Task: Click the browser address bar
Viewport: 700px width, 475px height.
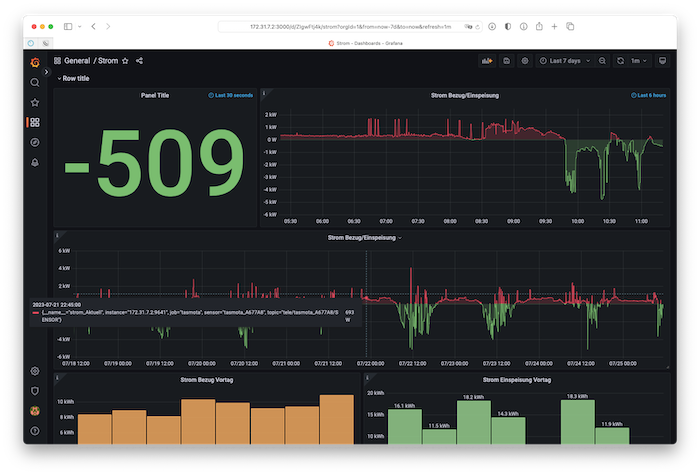Action: tap(350, 27)
